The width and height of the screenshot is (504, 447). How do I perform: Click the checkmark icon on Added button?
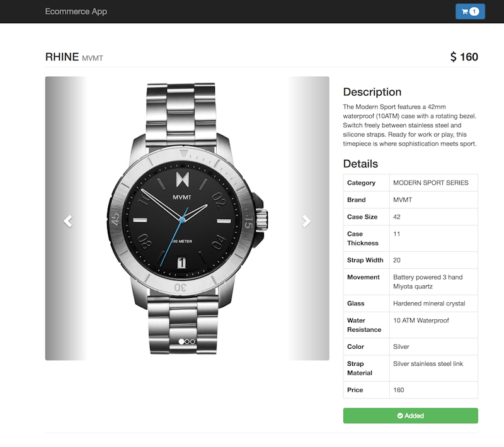click(x=400, y=416)
